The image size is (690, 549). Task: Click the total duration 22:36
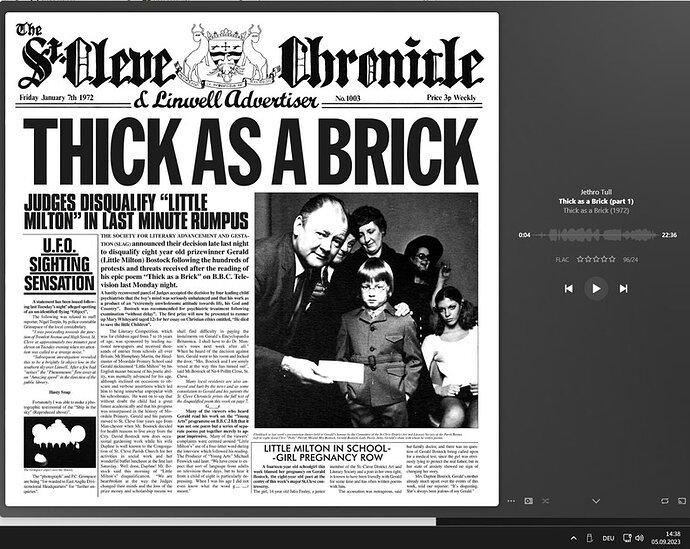[x=669, y=235]
